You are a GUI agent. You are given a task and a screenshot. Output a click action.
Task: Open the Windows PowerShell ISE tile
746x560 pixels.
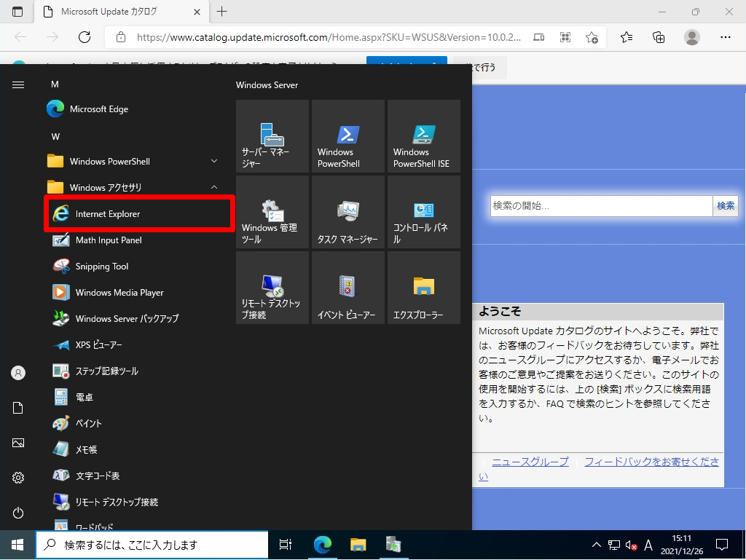[424, 136]
